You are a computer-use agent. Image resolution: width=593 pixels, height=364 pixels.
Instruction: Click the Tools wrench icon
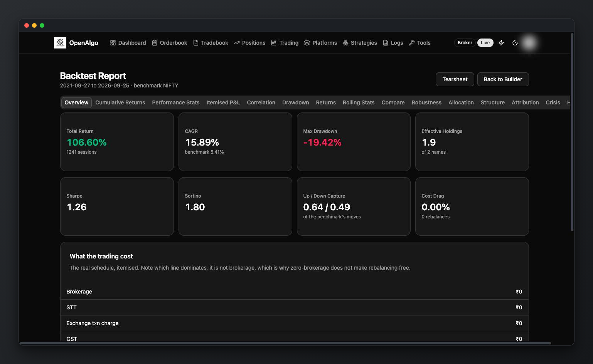[412, 43]
